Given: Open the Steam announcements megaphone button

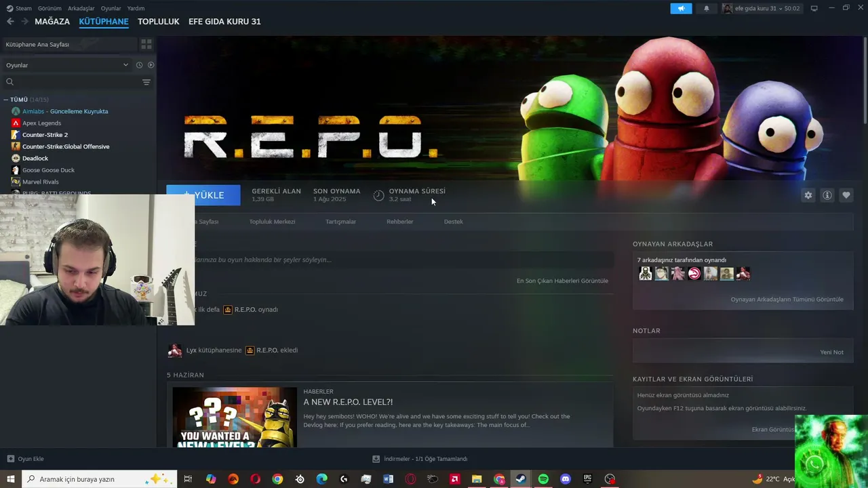Looking at the screenshot, I should (x=681, y=8).
